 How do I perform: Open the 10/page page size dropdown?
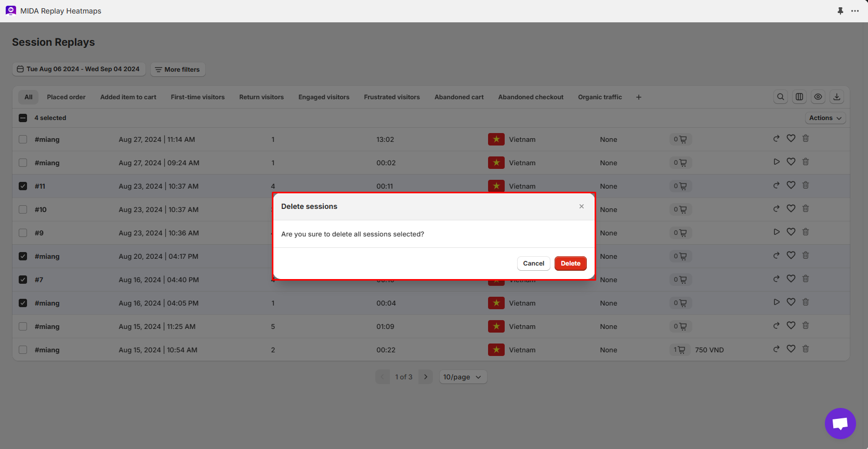pyautogui.click(x=463, y=377)
